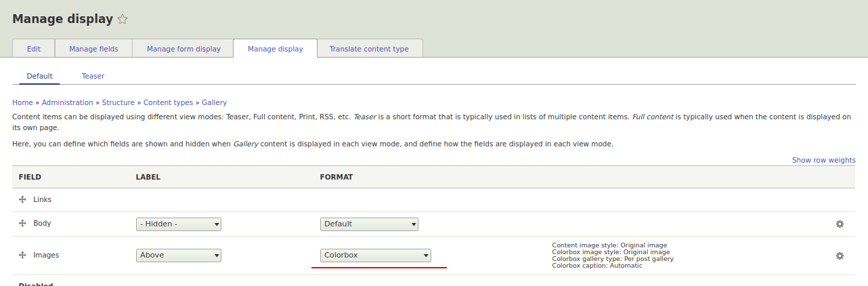Image resolution: width=868 pixels, height=286 pixels.
Task: Open the Images Colorbox format dropdown
Action: 376,256
